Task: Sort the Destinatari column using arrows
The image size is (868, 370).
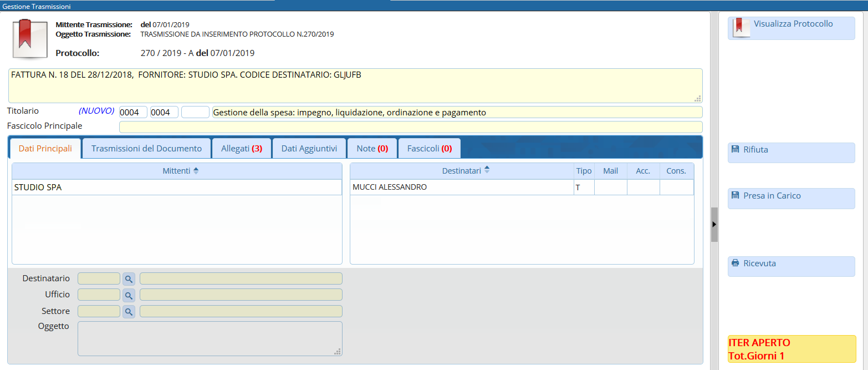Action: point(487,170)
